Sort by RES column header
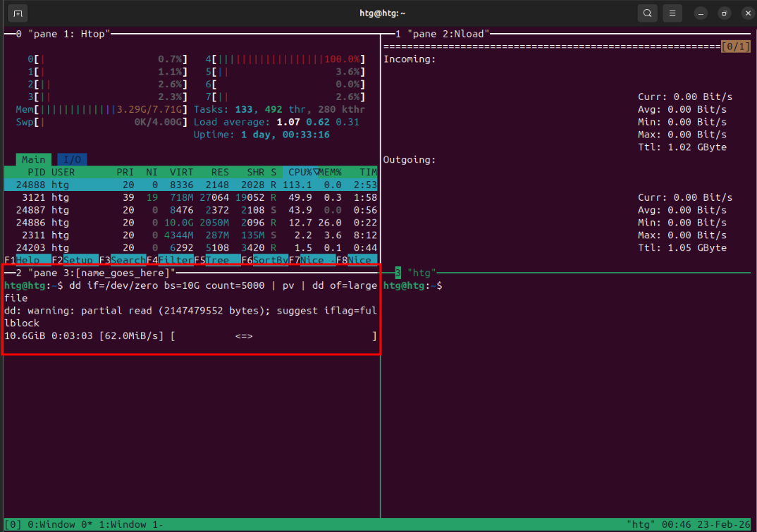Viewport: 757px width, 532px height. (220, 173)
